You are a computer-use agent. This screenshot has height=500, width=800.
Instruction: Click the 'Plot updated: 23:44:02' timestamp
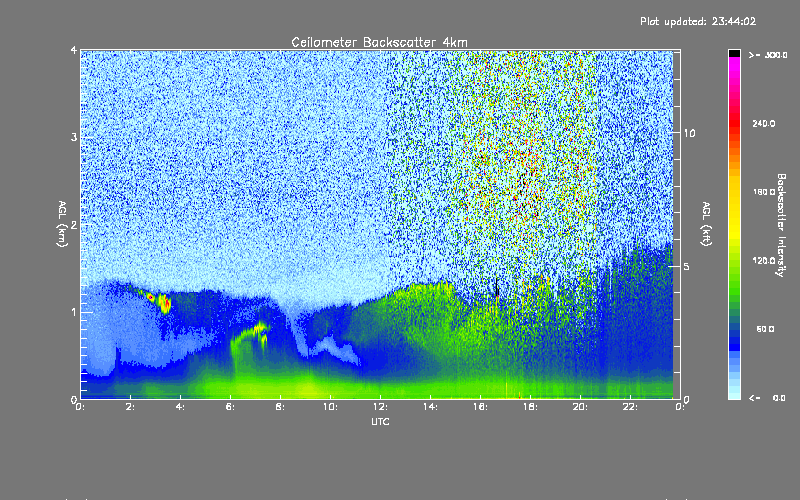coord(698,21)
